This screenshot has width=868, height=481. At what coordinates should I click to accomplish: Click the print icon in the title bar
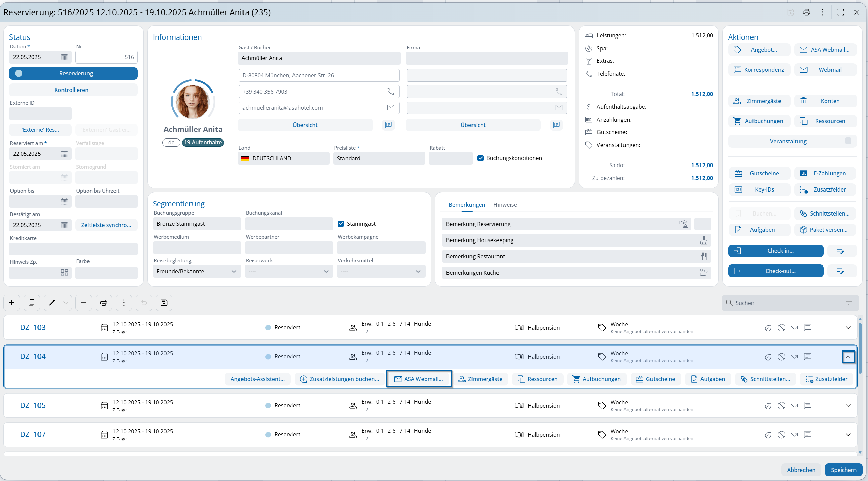tap(806, 12)
